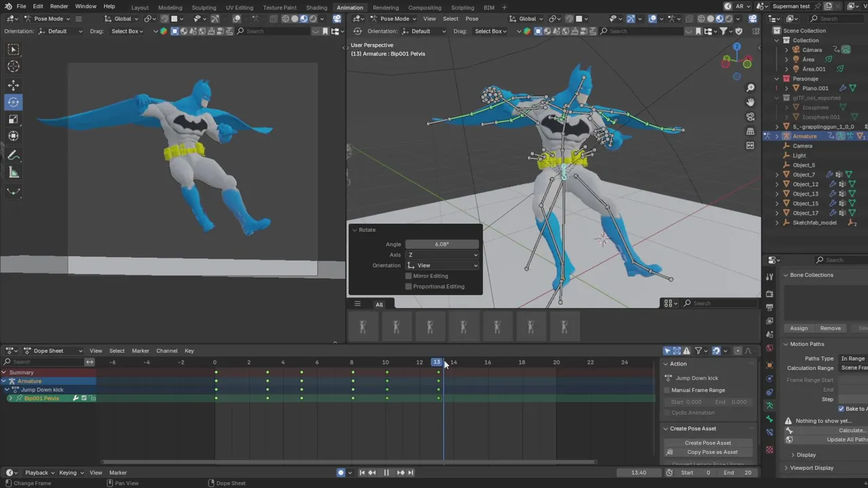This screenshot has height=488, width=868.
Task: Select the Measure tool in left toolbar
Action: (14, 172)
